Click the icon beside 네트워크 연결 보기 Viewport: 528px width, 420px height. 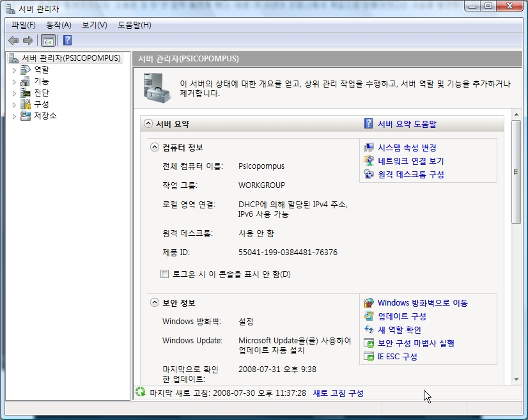[x=369, y=161]
